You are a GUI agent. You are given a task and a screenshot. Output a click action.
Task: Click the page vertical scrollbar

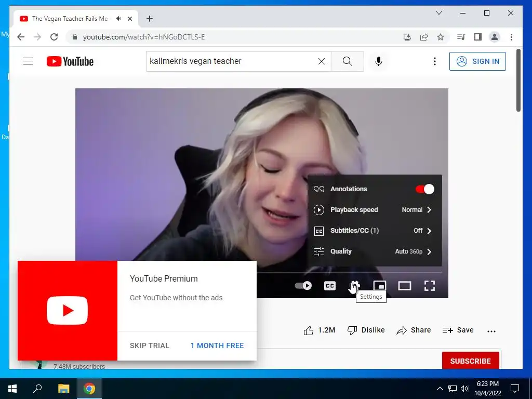518,80
